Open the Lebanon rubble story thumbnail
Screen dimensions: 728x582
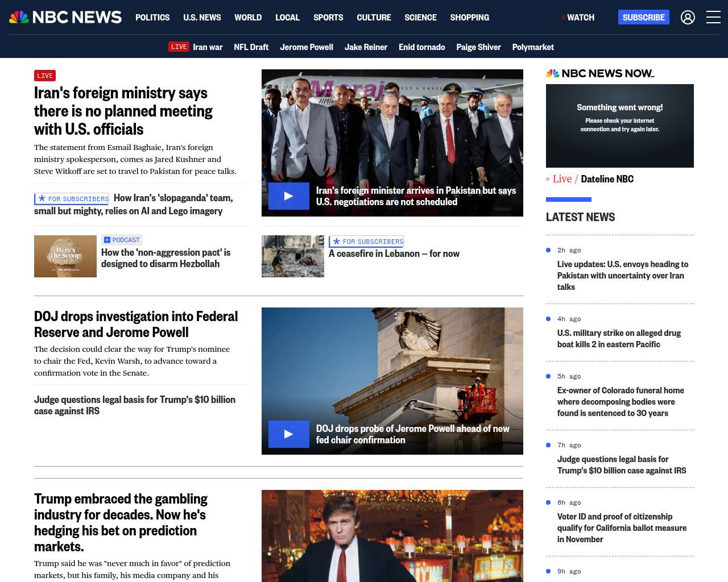click(x=293, y=256)
